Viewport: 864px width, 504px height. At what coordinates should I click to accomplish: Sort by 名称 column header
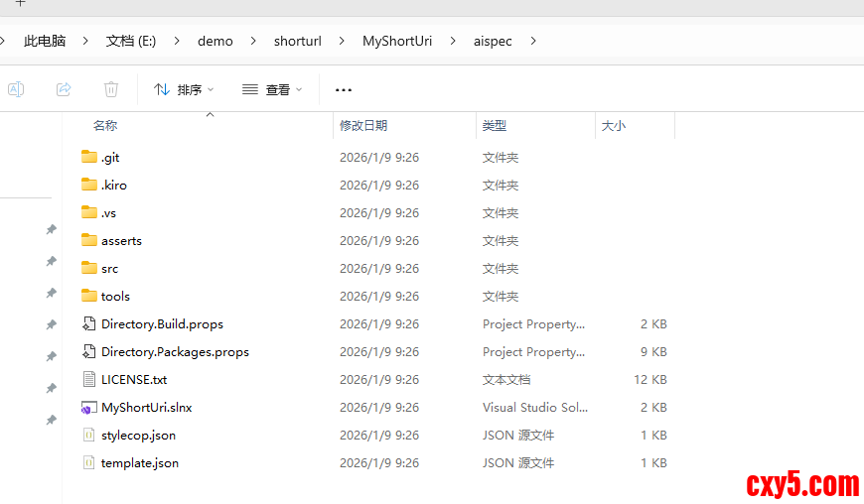click(x=105, y=126)
